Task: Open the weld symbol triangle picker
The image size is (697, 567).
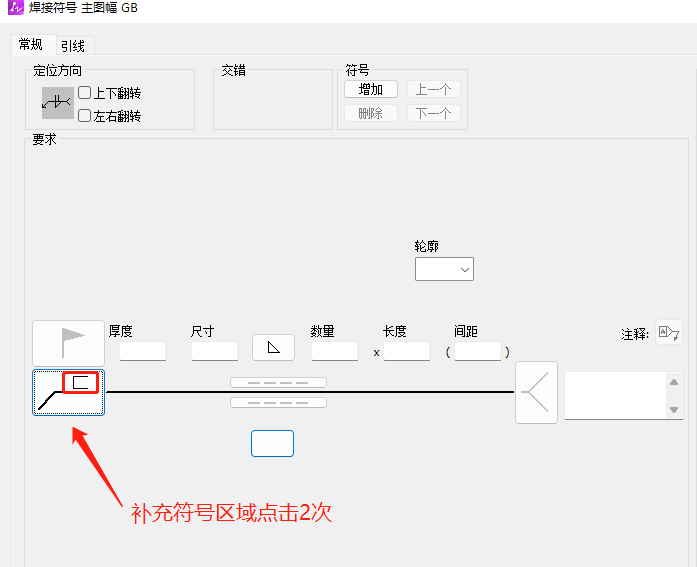Action: [x=273, y=347]
